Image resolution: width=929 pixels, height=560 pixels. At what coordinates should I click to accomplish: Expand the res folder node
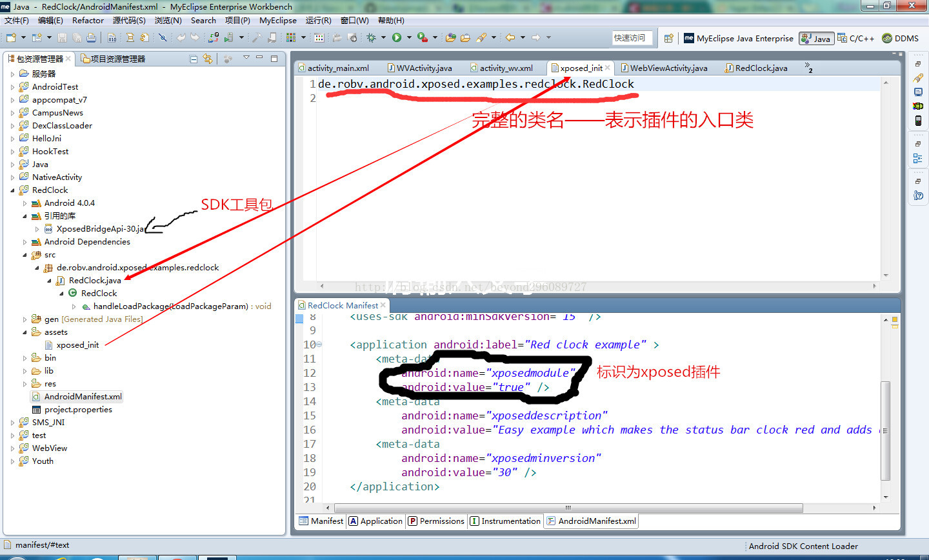coord(25,384)
